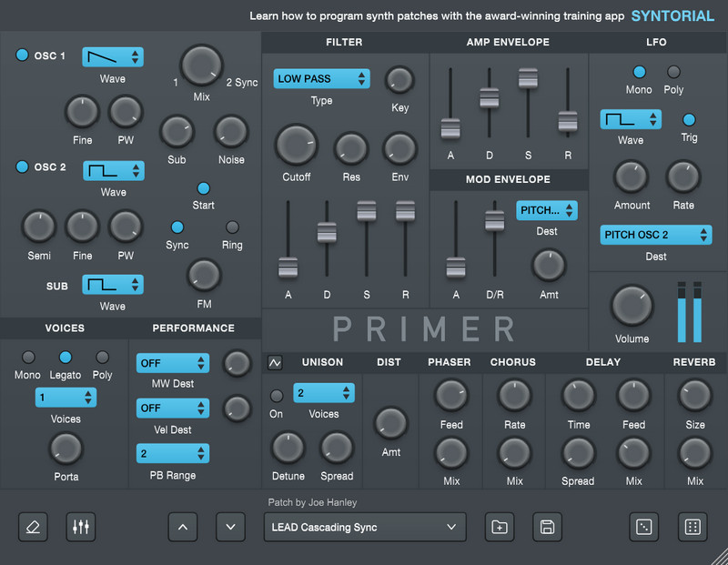The width and height of the screenshot is (728, 565).
Task: Click the FM knob
Action: tap(204, 276)
